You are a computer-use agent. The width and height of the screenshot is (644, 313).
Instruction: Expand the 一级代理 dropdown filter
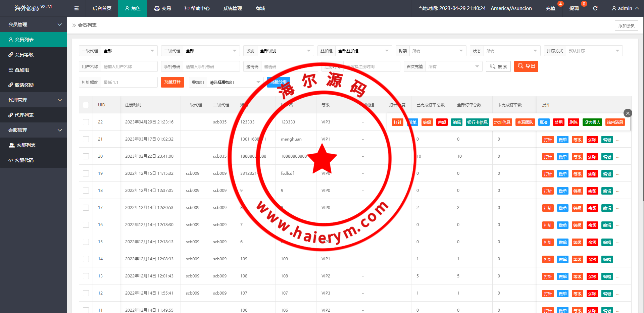coord(129,51)
